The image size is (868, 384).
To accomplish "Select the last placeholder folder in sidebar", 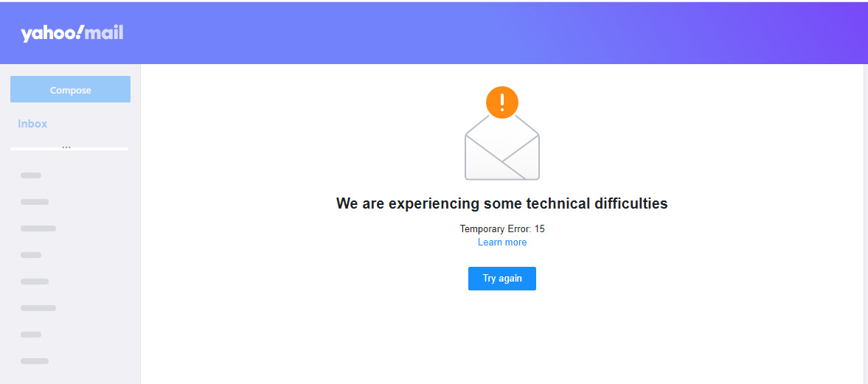I will point(35,361).
